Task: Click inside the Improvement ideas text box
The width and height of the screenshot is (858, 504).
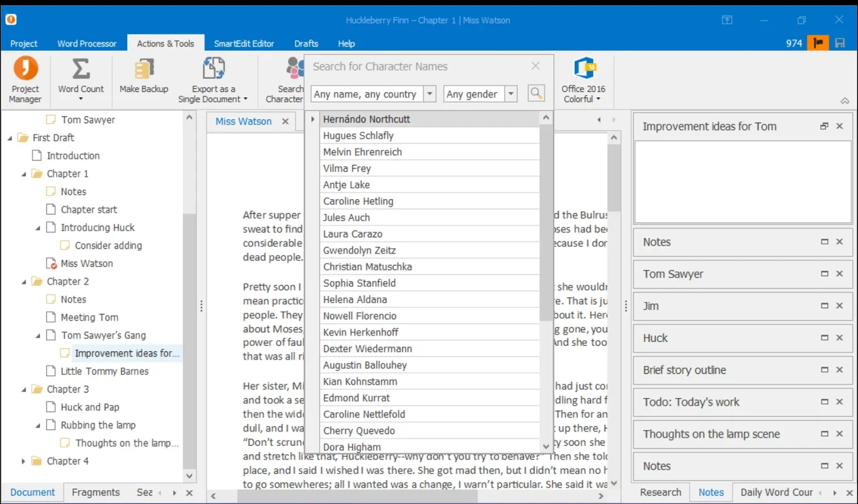Action: [x=743, y=182]
